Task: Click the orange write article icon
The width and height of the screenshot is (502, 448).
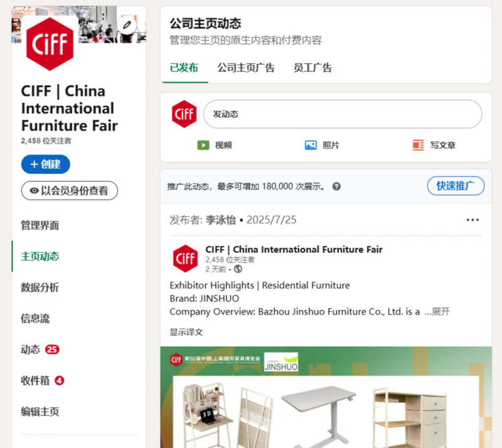Action: point(418,145)
